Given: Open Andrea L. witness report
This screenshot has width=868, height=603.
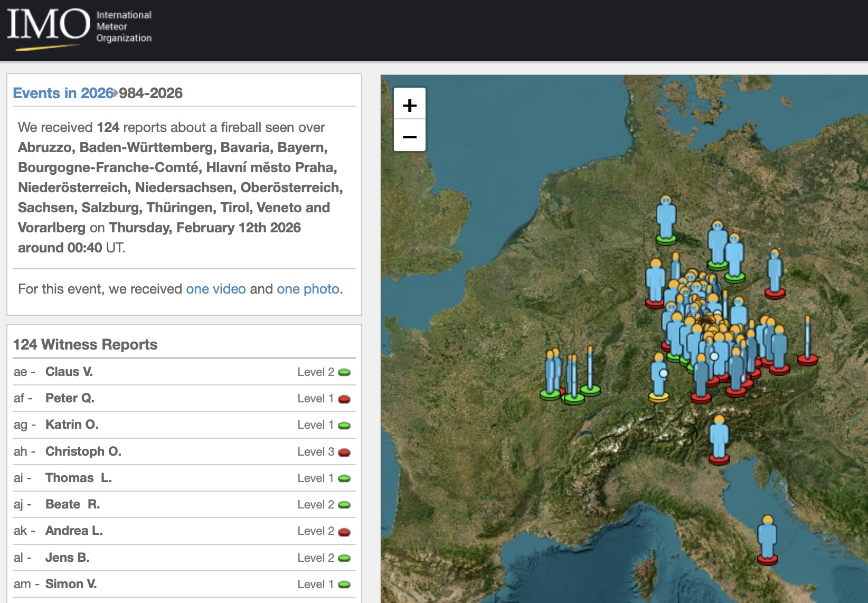Looking at the screenshot, I should pos(74,531).
